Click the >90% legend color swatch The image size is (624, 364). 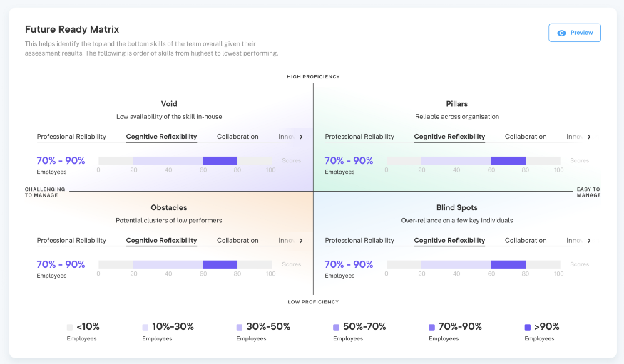click(528, 328)
